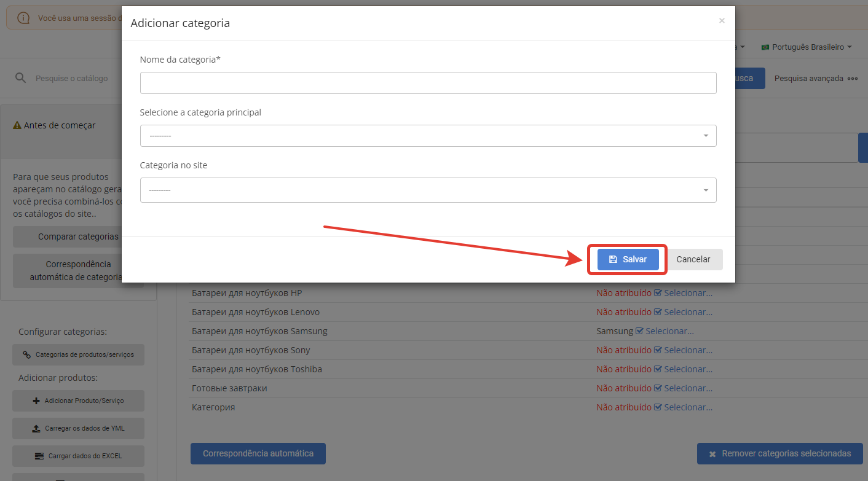Focus the Nome da categoria text field
The width and height of the screenshot is (868, 481).
pyautogui.click(x=428, y=83)
